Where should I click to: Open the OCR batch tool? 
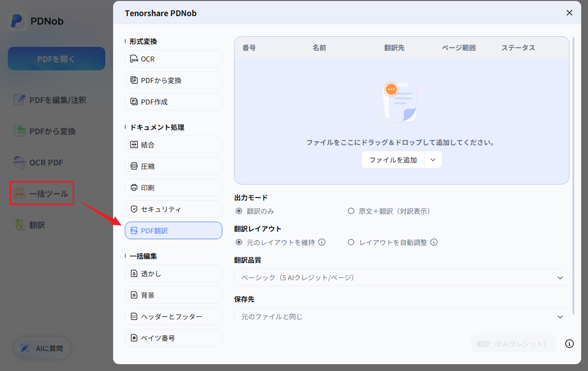174,59
